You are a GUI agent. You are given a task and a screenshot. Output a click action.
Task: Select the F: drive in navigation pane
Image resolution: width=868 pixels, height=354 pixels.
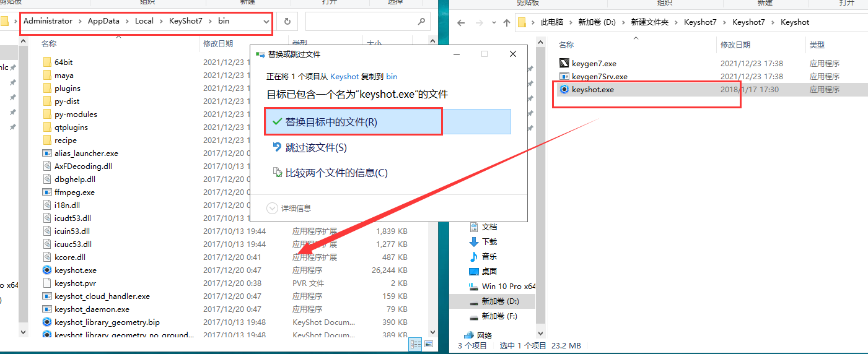tap(499, 316)
